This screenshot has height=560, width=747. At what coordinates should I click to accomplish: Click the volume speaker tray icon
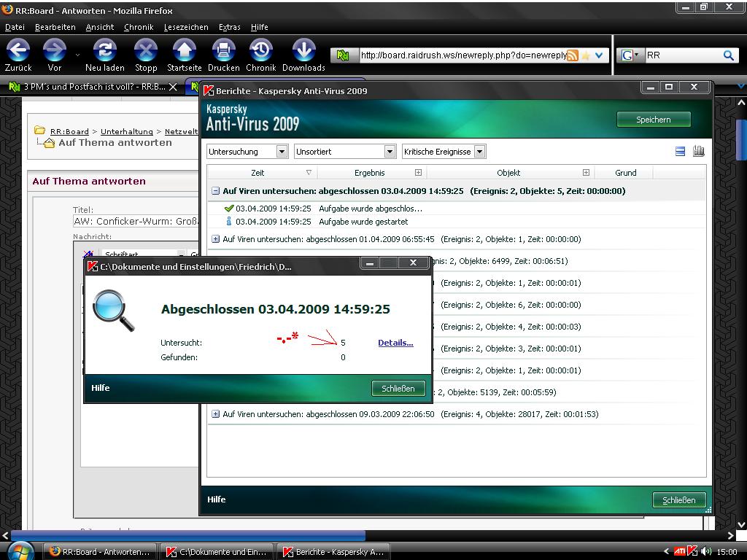point(706,551)
